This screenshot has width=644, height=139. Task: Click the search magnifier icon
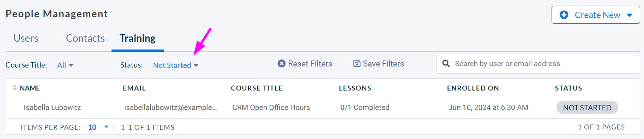[x=446, y=64]
